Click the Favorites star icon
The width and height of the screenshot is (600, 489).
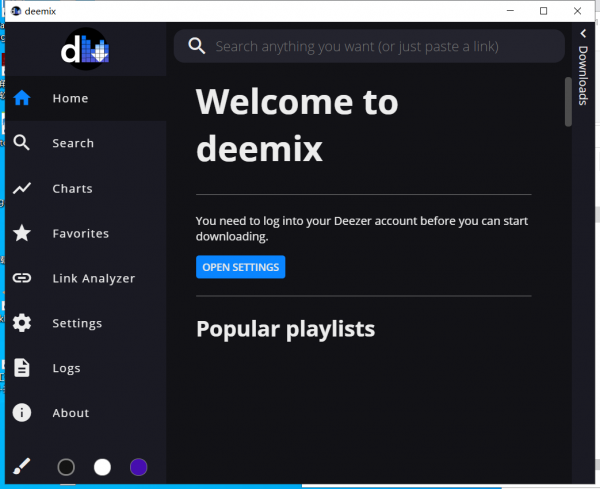(22, 233)
